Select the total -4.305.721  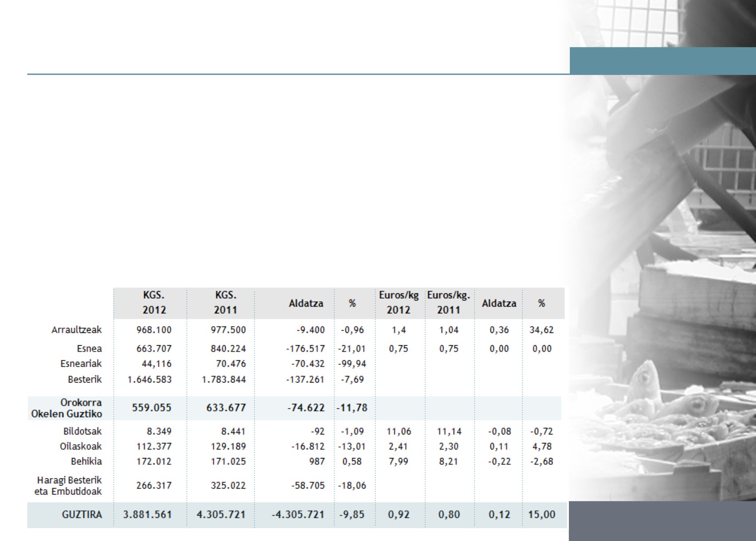tap(298, 514)
